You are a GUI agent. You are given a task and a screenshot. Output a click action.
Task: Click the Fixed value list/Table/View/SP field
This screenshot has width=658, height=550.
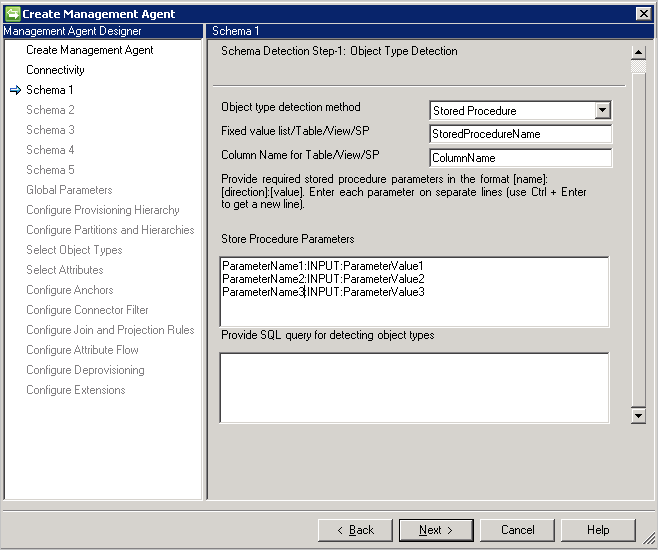(520, 134)
